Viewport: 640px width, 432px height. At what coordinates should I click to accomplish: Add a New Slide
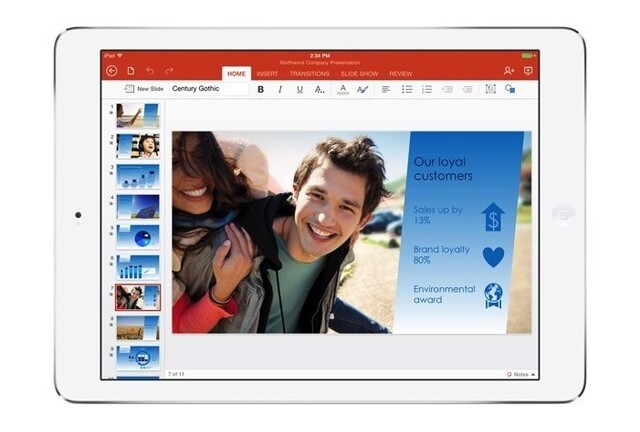(x=144, y=89)
